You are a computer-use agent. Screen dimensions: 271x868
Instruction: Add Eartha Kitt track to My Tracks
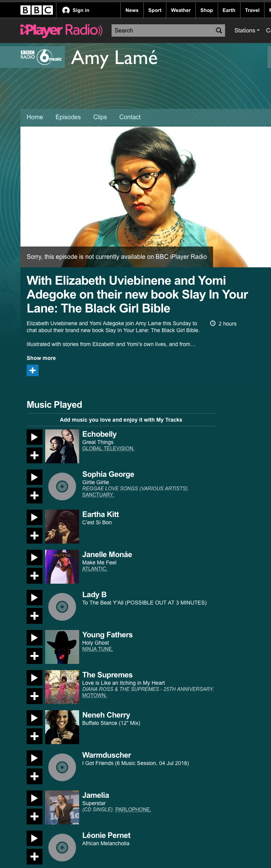(x=34, y=535)
